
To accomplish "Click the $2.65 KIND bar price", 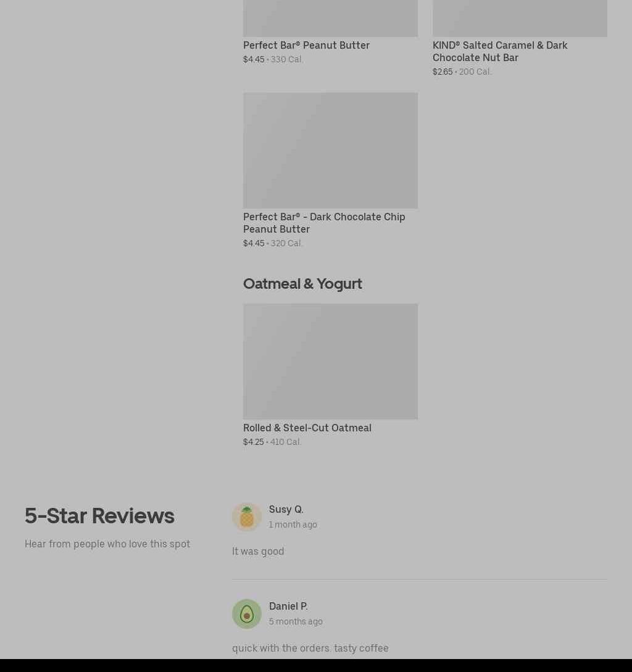I will tap(443, 72).
